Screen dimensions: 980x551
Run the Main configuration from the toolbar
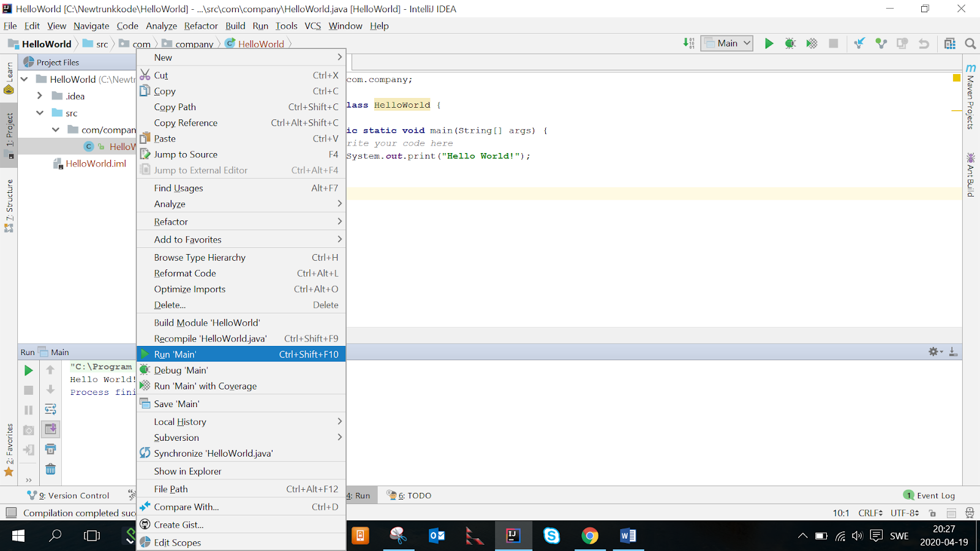[x=769, y=43]
